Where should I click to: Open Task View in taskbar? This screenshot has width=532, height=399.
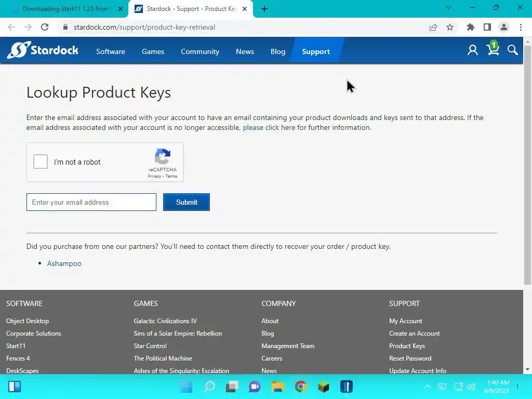(x=232, y=387)
